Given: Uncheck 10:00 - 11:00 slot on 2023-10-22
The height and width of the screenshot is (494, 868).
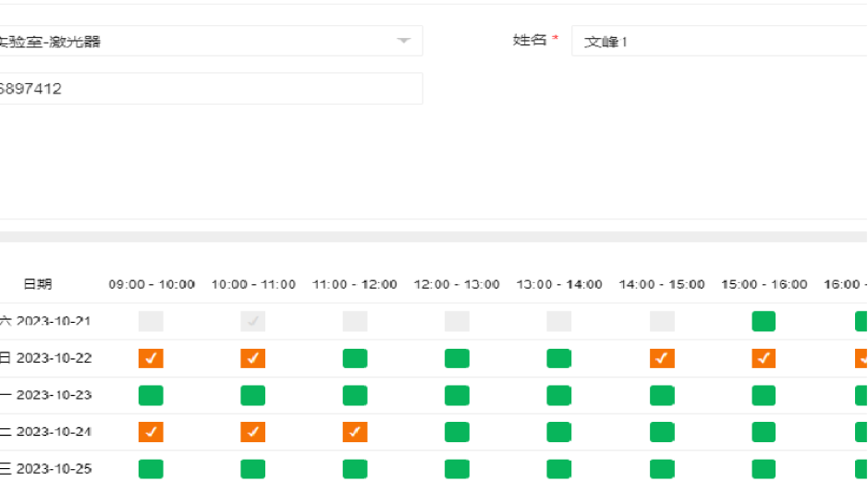Looking at the screenshot, I should point(253,358).
